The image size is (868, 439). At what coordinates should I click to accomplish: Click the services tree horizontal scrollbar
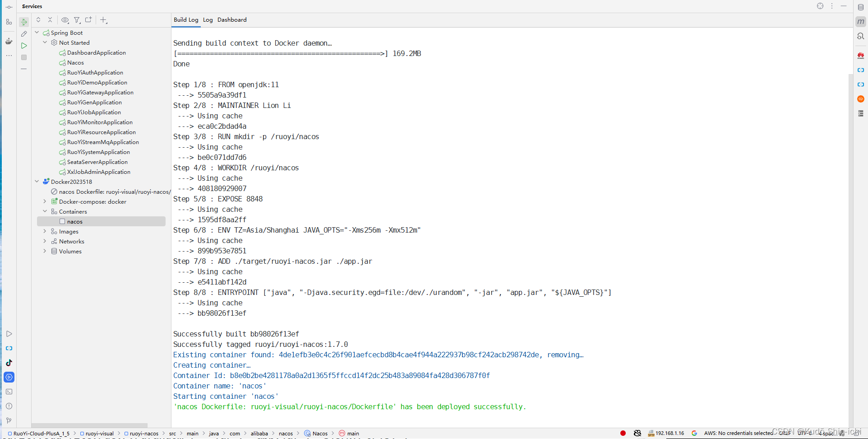tap(89, 425)
